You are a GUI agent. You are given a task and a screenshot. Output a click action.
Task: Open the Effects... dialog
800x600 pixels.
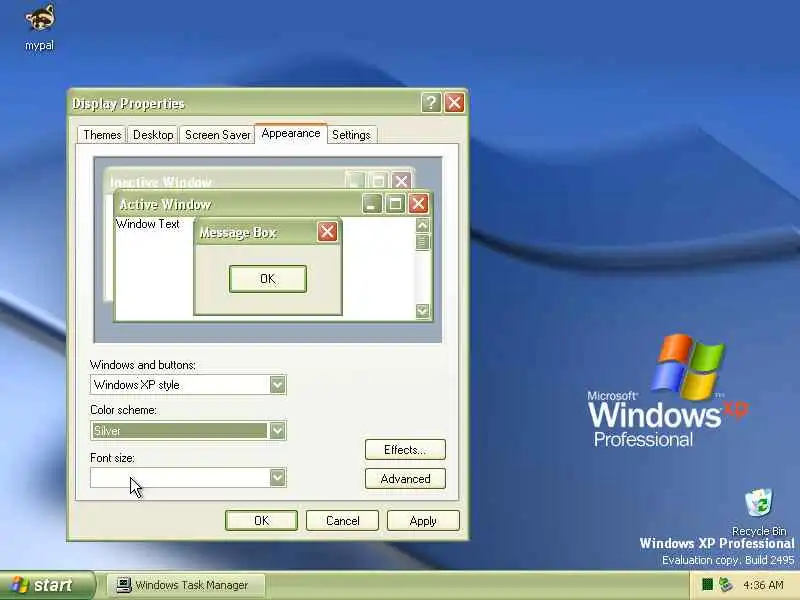click(405, 449)
